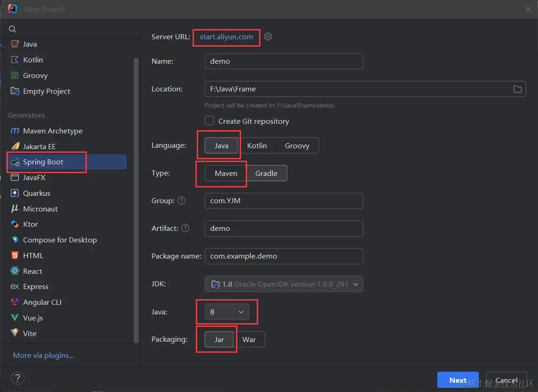Image resolution: width=538 pixels, height=392 pixels.
Task: Click the Jakarta EE sail icon
Action: [15, 146]
